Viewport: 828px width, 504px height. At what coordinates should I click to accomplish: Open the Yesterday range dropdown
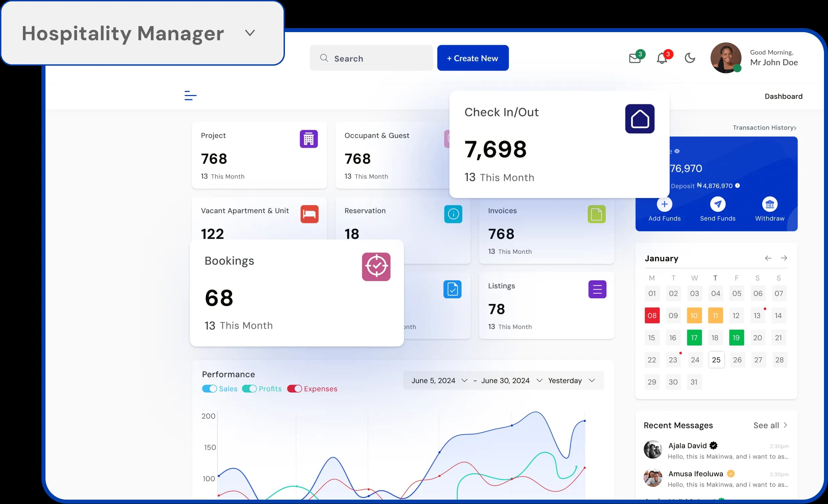[x=571, y=380]
